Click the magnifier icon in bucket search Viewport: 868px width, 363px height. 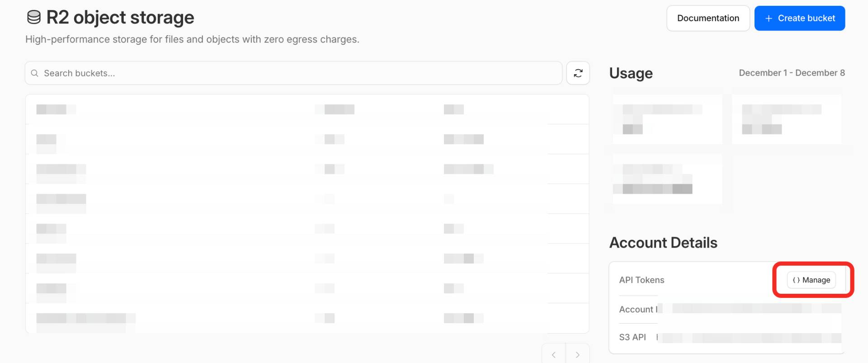pyautogui.click(x=34, y=73)
